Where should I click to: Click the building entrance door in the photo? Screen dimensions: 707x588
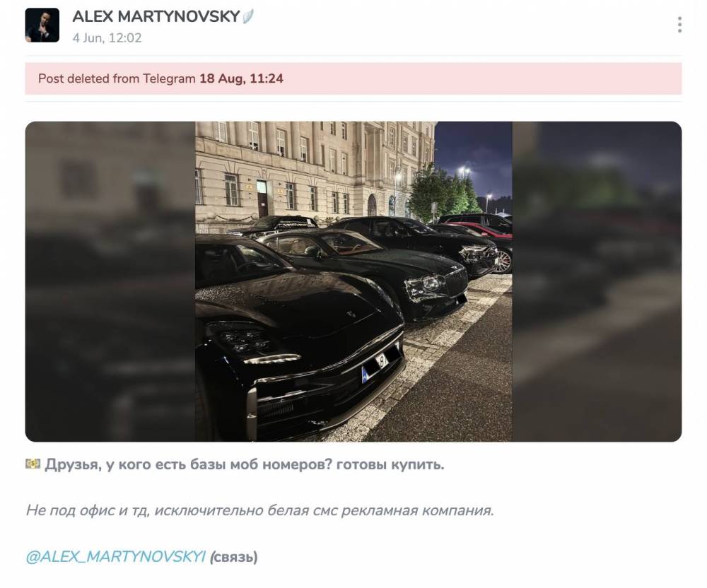[262, 199]
